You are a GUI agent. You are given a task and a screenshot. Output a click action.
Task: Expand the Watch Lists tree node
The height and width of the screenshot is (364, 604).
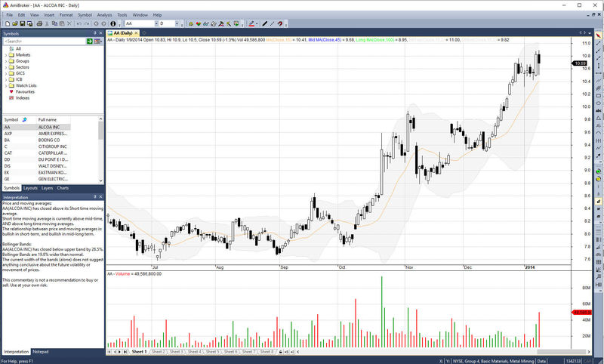(5, 86)
